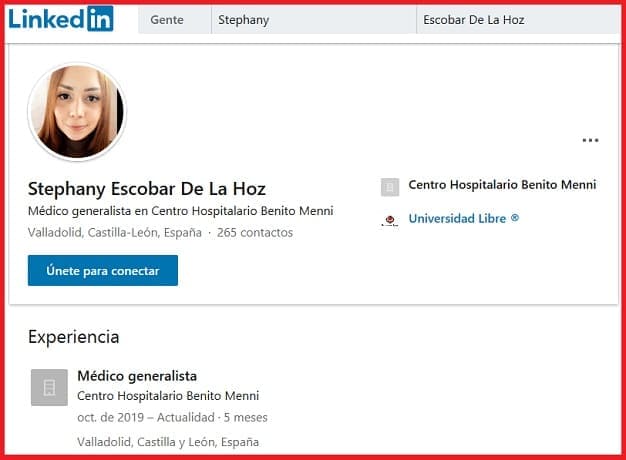Edit the Stephany first name search field

tap(313, 20)
